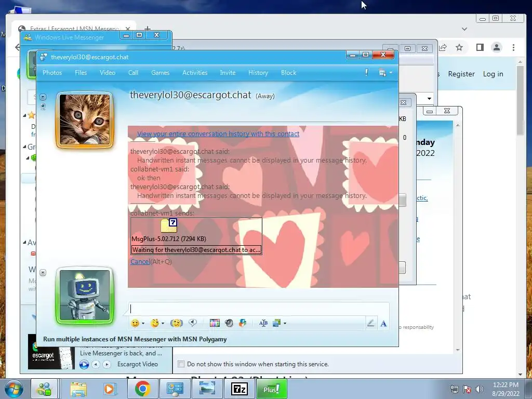The image size is (532, 399).
Task: Open the Chrome tab search chevron
Action: (x=464, y=29)
